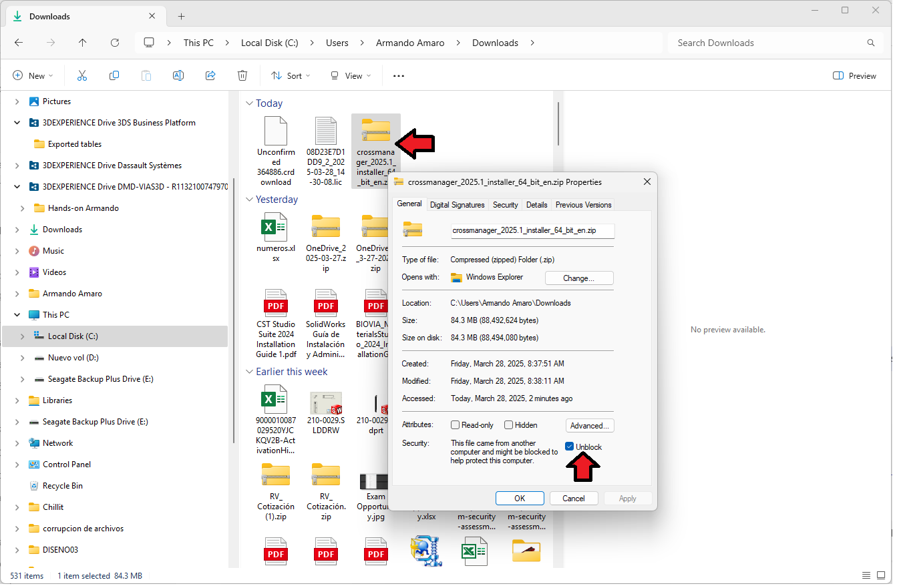897x588 pixels.
Task: Select Seagate Backup Plus Drive (E:) under This PC
Action: pyautogui.click(x=100, y=379)
